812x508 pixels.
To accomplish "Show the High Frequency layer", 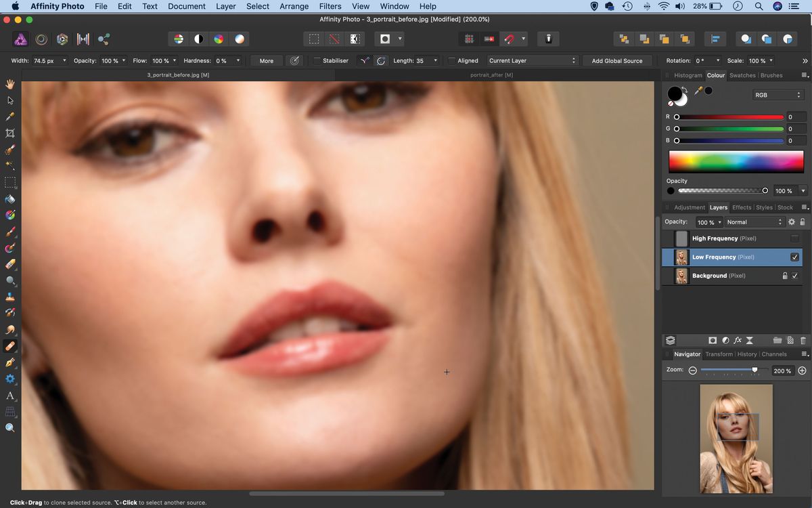I will tap(794, 238).
